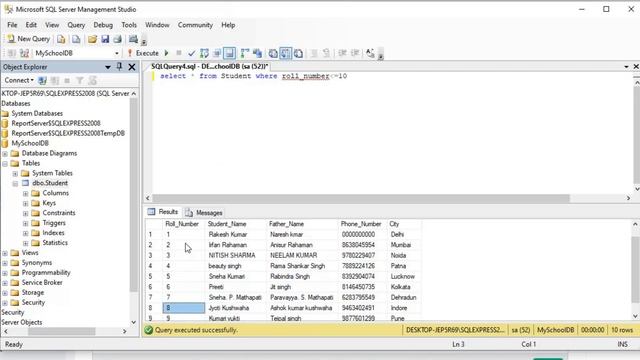Open the Community menu
The width and height of the screenshot is (640, 360).
point(195,25)
